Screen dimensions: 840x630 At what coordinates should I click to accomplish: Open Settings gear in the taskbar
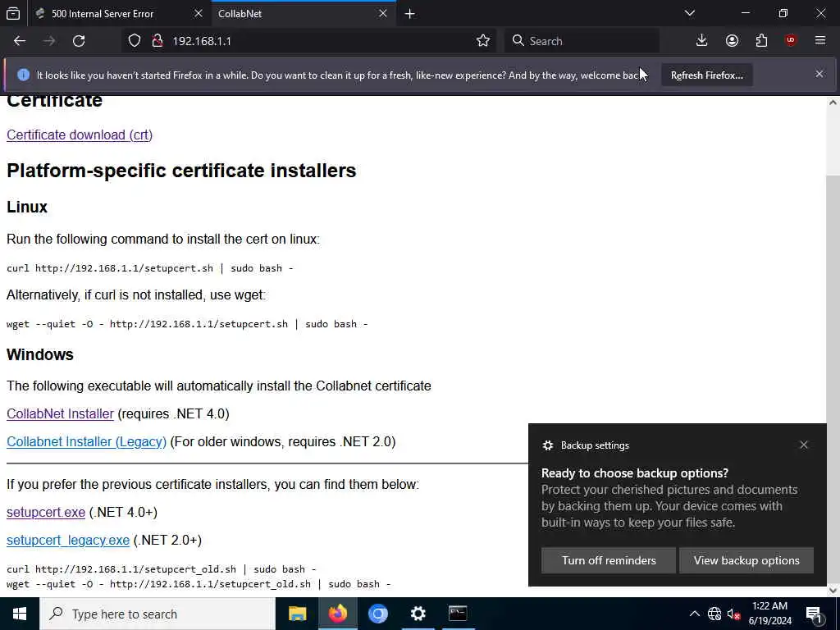(418, 614)
